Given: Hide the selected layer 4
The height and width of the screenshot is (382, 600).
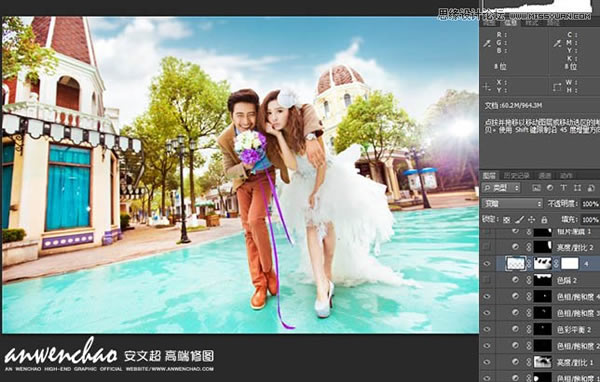Looking at the screenshot, I should 487,264.
